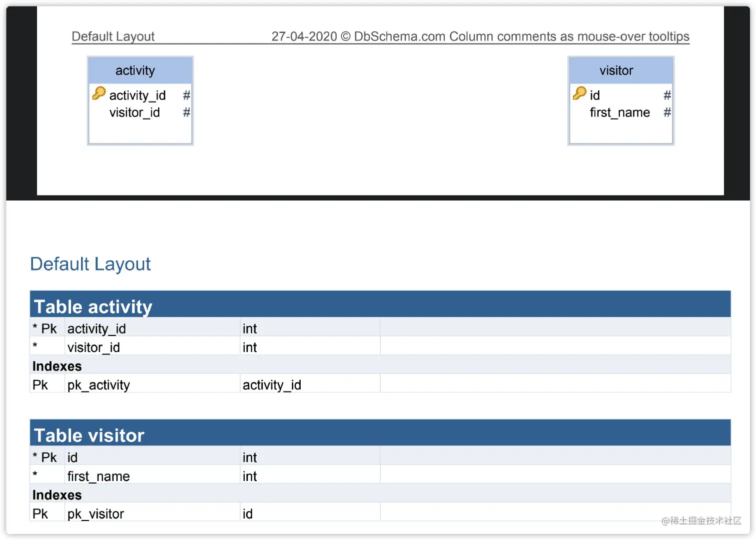Click the visitor_id column in activity diagram box
Screen dimensions: 756x540
[x=135, y=112]
